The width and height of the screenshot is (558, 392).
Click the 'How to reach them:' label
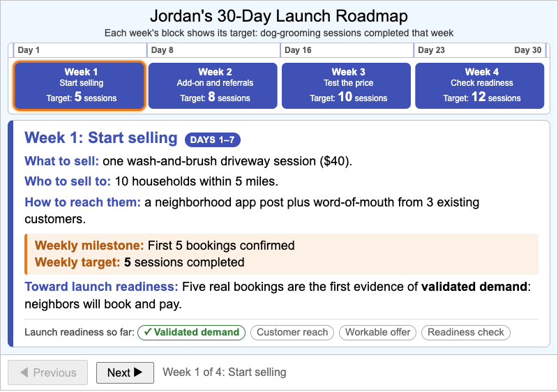(82, 202)
